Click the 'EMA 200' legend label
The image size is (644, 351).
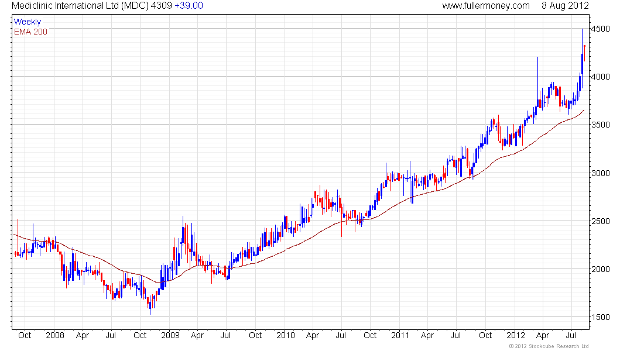pyautogui.click(x=30, y=32)
